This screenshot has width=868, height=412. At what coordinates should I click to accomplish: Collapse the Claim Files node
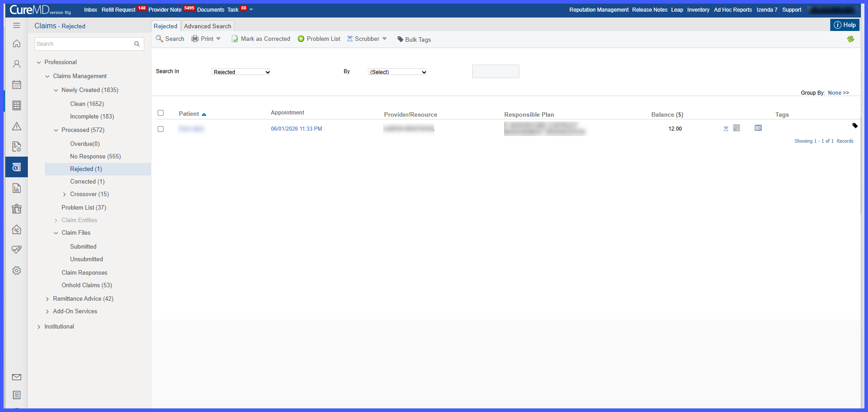tap(56, 233)
